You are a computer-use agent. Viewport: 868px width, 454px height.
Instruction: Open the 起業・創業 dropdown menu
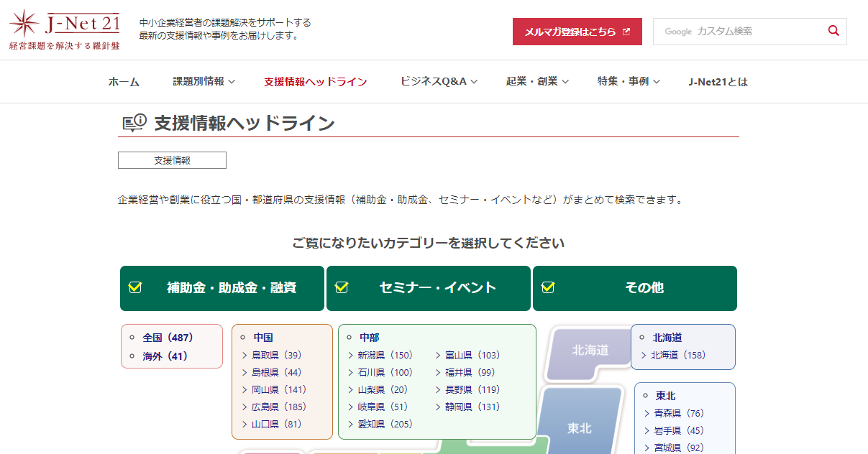tap(537, 82)
